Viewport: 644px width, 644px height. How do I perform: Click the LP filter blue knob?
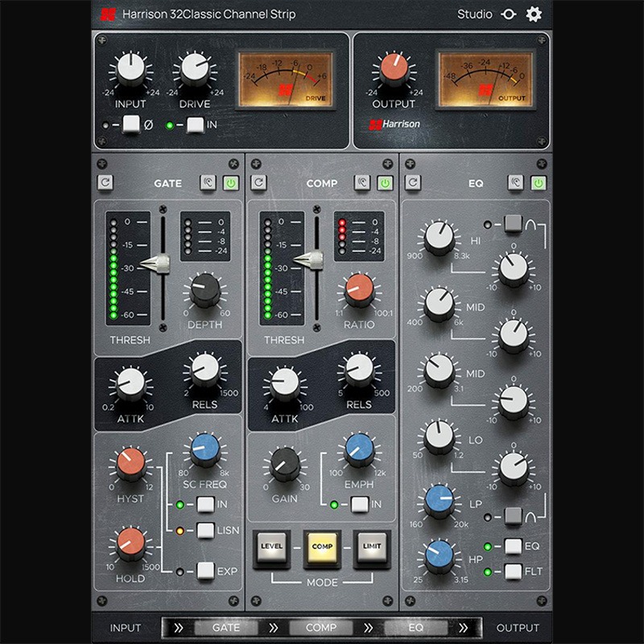439,500
